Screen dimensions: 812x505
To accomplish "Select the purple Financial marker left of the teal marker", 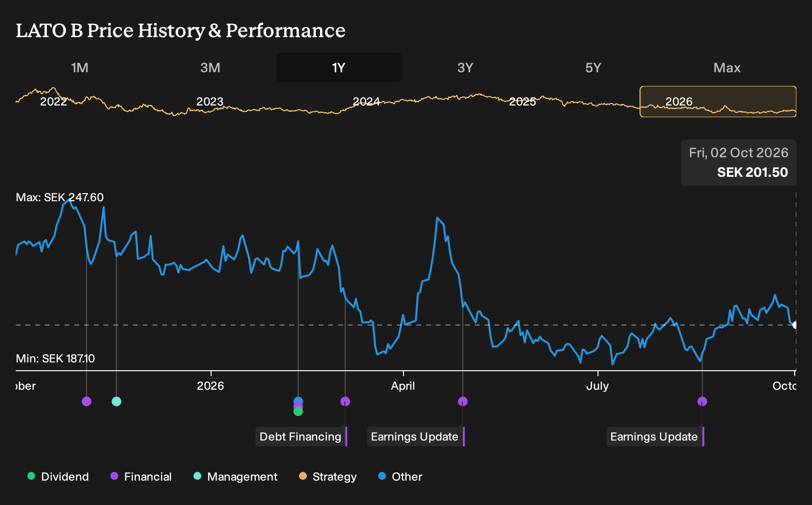I will 86,401.
